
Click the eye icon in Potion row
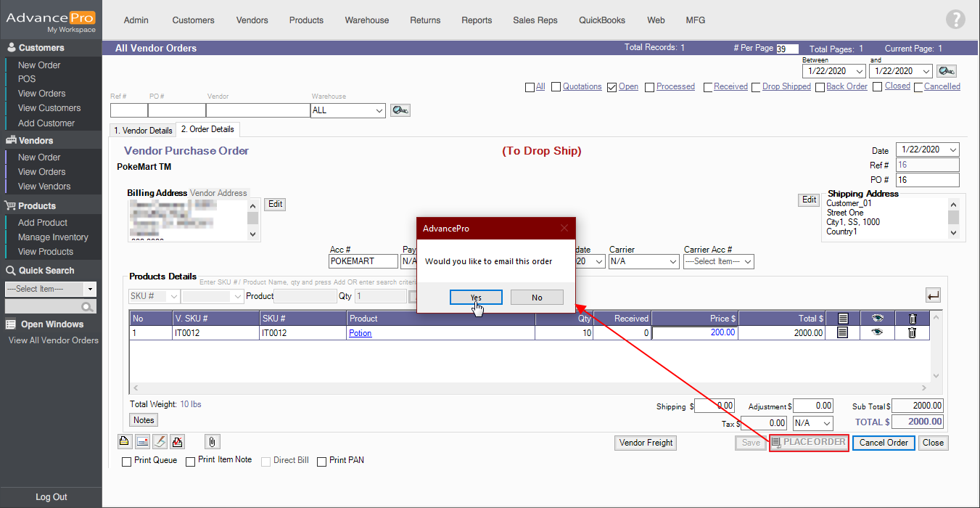[878, 333]
